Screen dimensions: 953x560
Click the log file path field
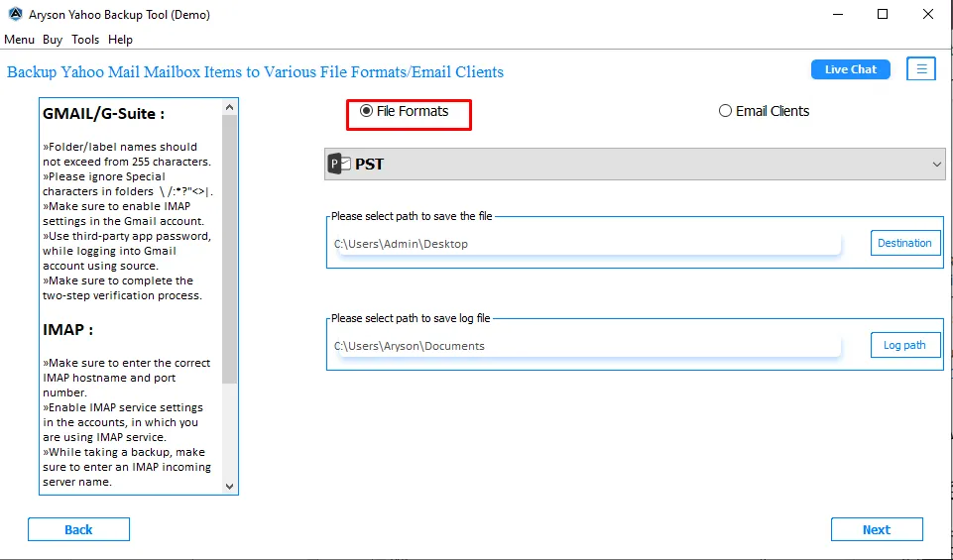[586, 346]
